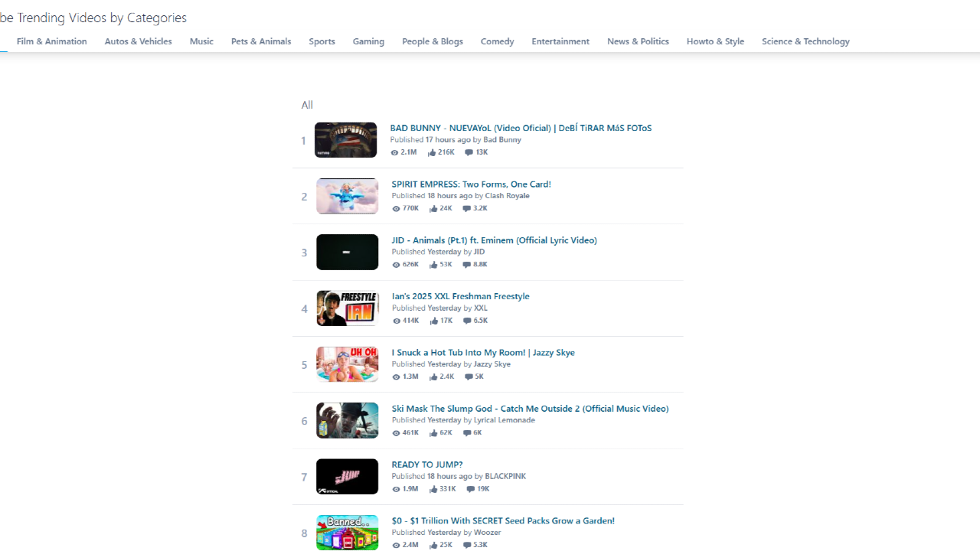Select the Comedy category tab
The height and width of the screenshot is (551, 980).
pyautogui.click(x=497, y=41)
